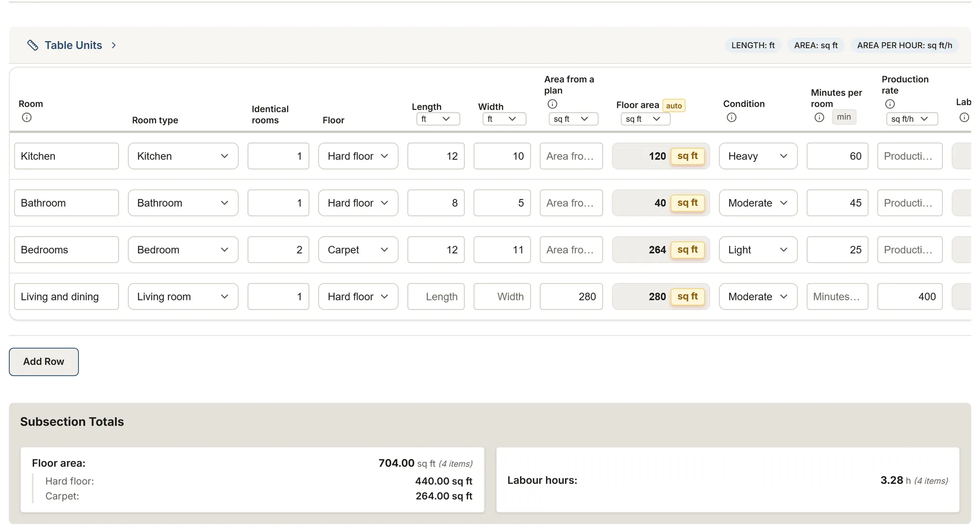
Task: Click the Production rate info icon
Action: pos(890,104)
